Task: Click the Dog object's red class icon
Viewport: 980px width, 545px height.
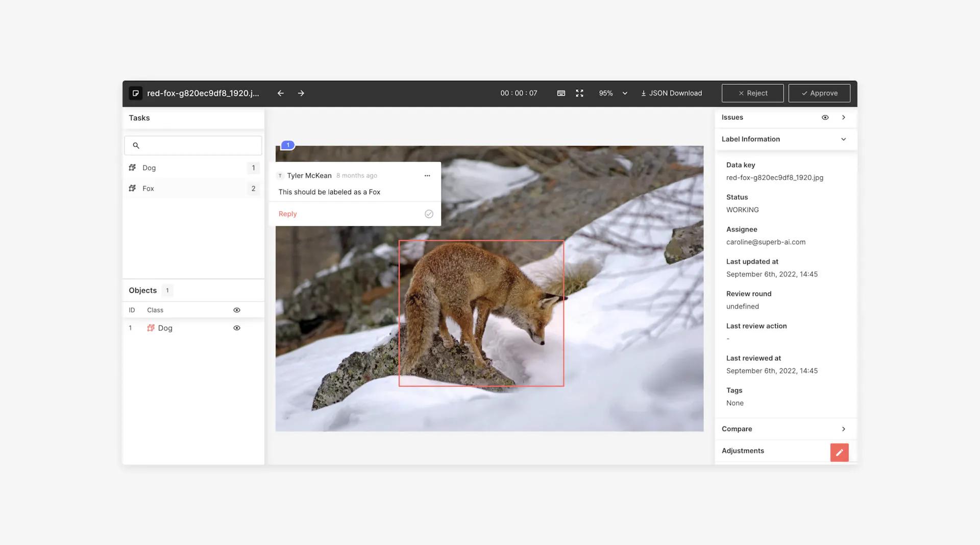Action: coord(151,328)
